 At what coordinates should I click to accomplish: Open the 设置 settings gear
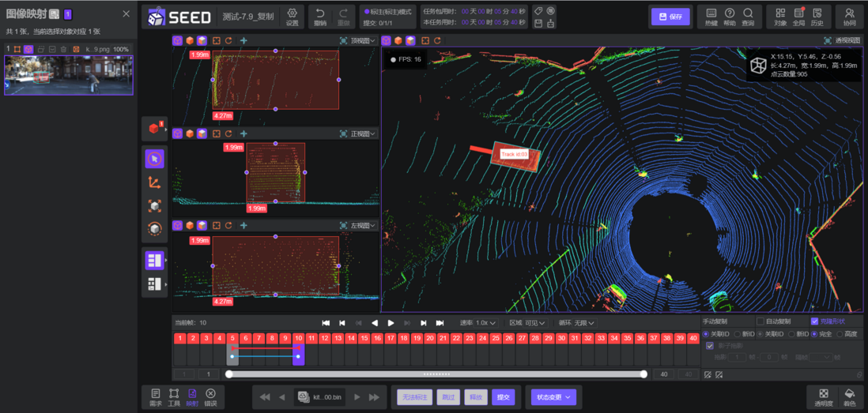click(292, 17)
